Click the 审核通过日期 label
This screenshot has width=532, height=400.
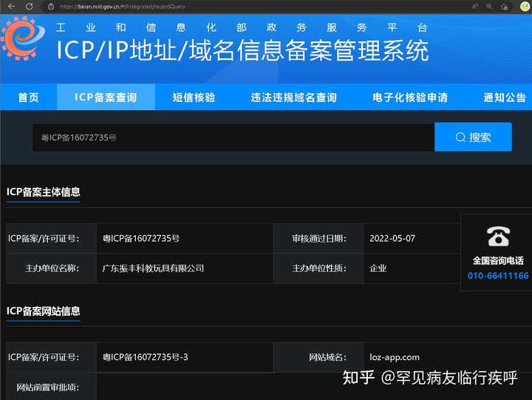pyautogui.click(x=319, y=238)
